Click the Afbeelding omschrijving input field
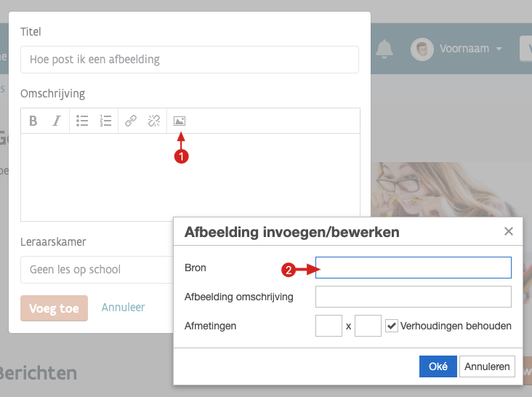This screenshot has width=532, height=397. [x=414, y=297]
